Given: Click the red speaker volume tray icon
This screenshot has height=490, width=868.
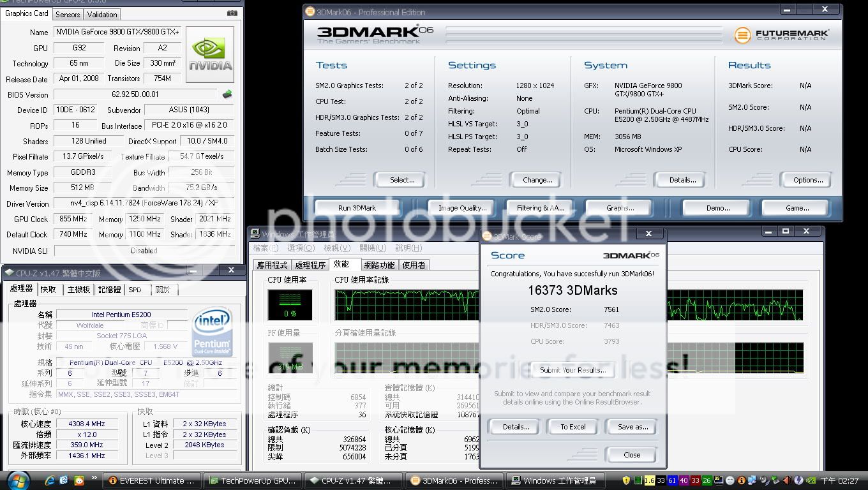Looking at the screenshot, I should (786, 480).
